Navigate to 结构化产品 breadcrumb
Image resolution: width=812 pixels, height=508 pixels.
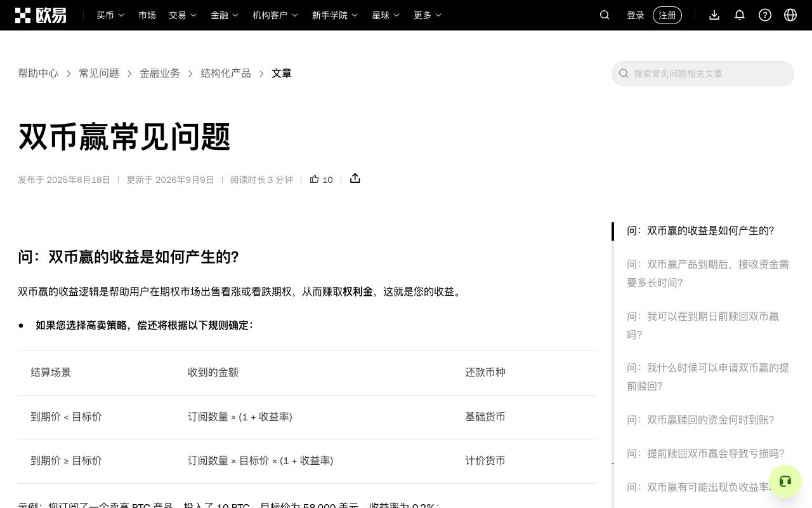tap(226, 74)
